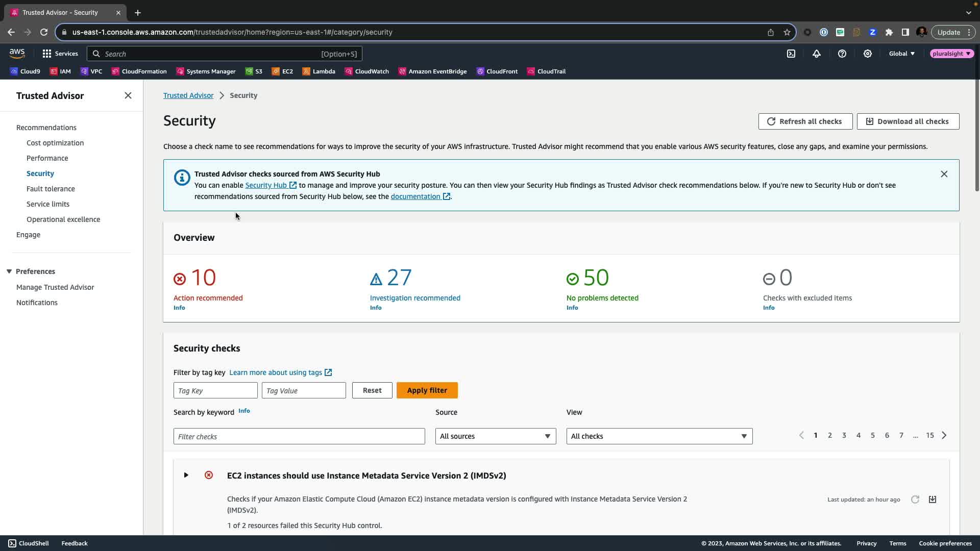The width and height of the screenshot is (980, 551).
Task: Download the IMDSv2 check results icon
Action: (x=932, y=499)
